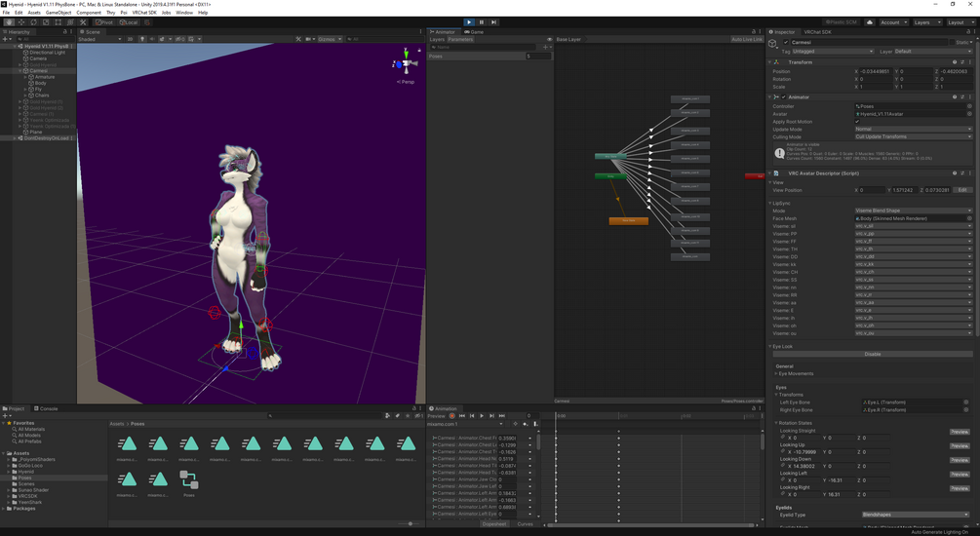Switch to Animator Layers tab

437,39
